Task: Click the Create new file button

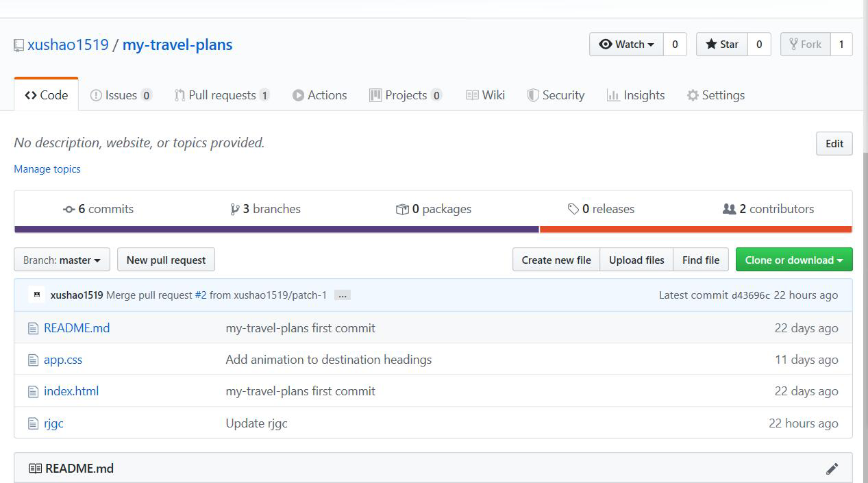Action: pyautogui.click(x=556, y=260)
